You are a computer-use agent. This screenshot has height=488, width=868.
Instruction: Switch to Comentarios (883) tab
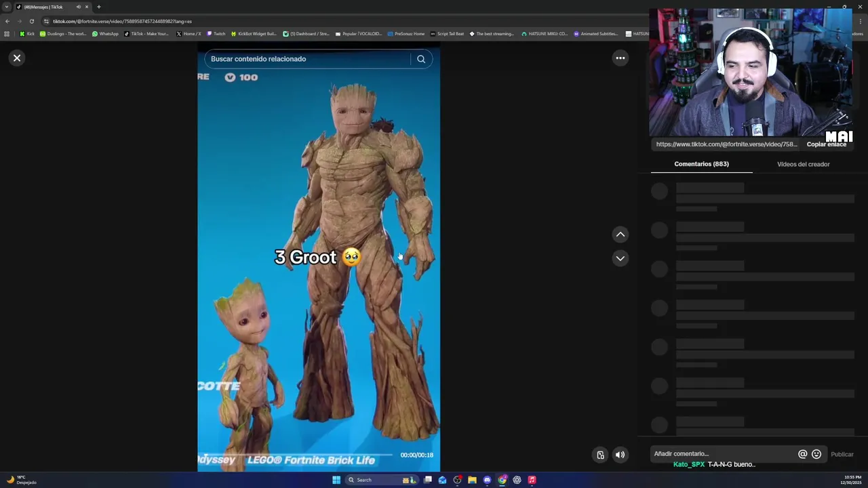(701, 164)
